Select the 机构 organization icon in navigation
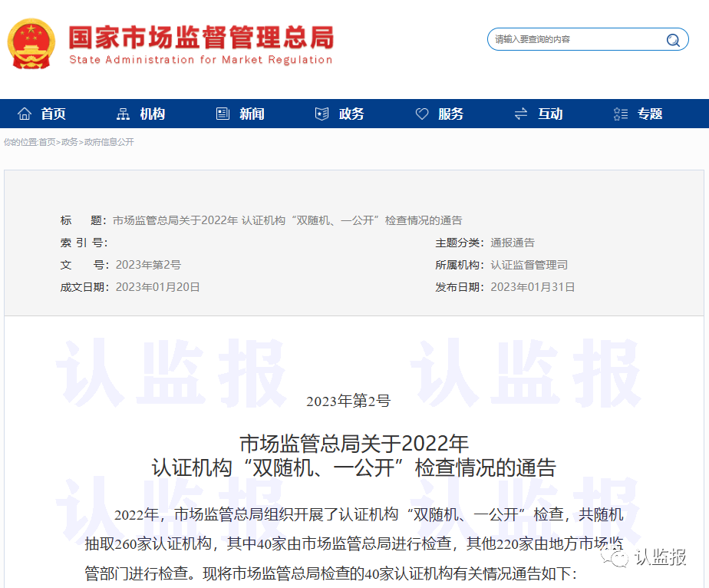Screen dimensions: 709x588 coord(123,113)
